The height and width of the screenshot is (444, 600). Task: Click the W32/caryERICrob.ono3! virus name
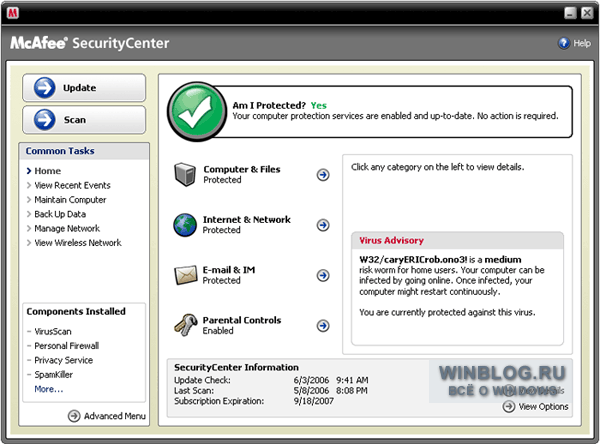413,260
